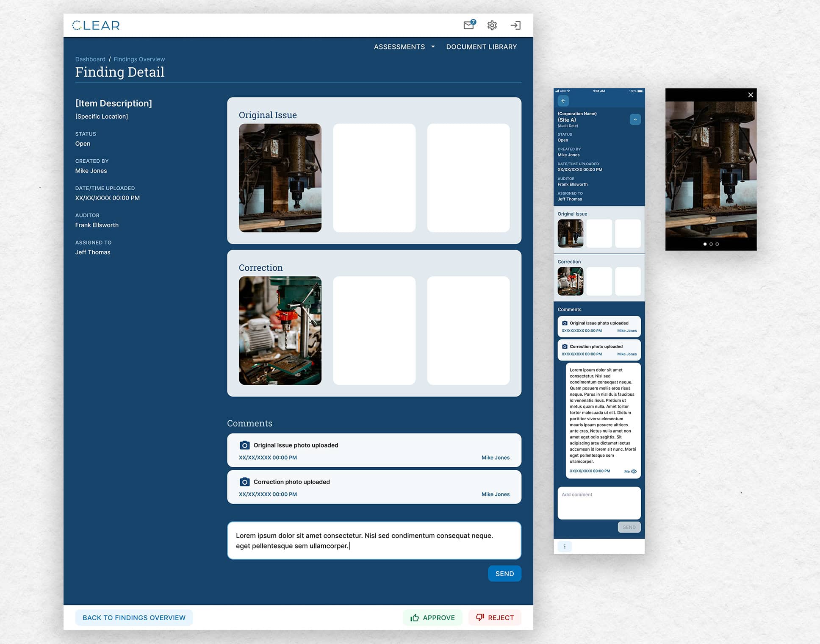The width and height of the screenshot is (820, 644).
Task: Go to the Dashboard breadcrumb link
Action: click(x=90, y=59)
